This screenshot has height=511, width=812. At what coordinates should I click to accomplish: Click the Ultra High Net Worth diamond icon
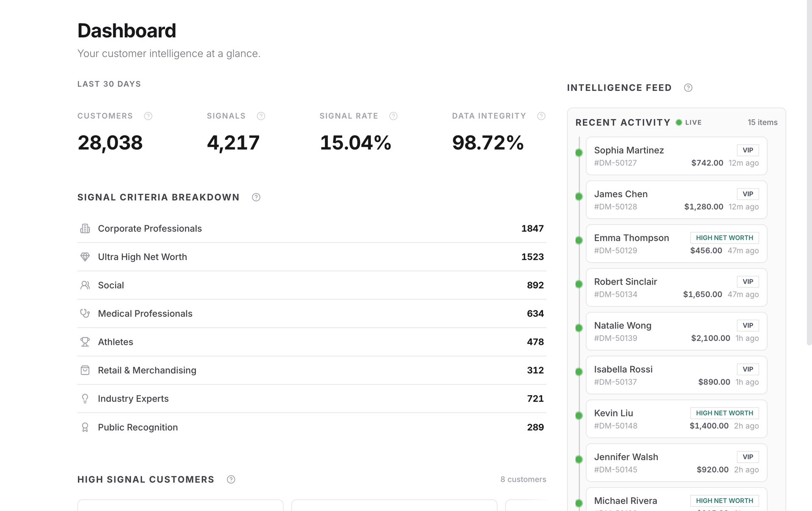pyautogui.click(x=85, y=257)
